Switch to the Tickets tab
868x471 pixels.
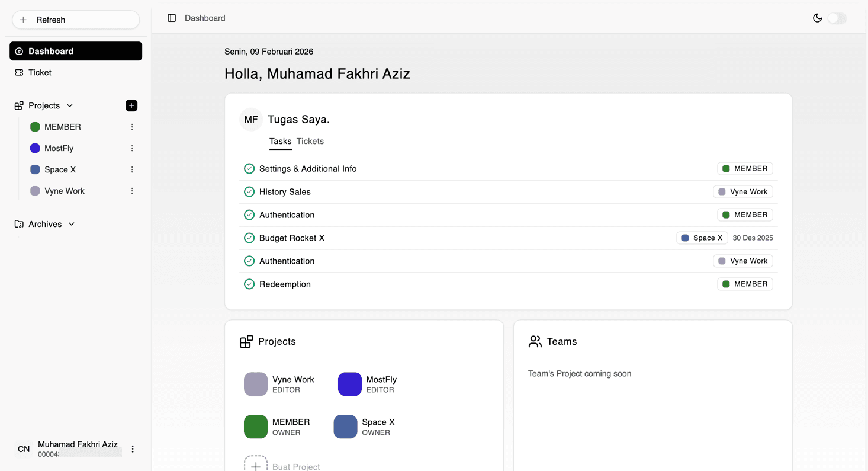tap(310, 141)
